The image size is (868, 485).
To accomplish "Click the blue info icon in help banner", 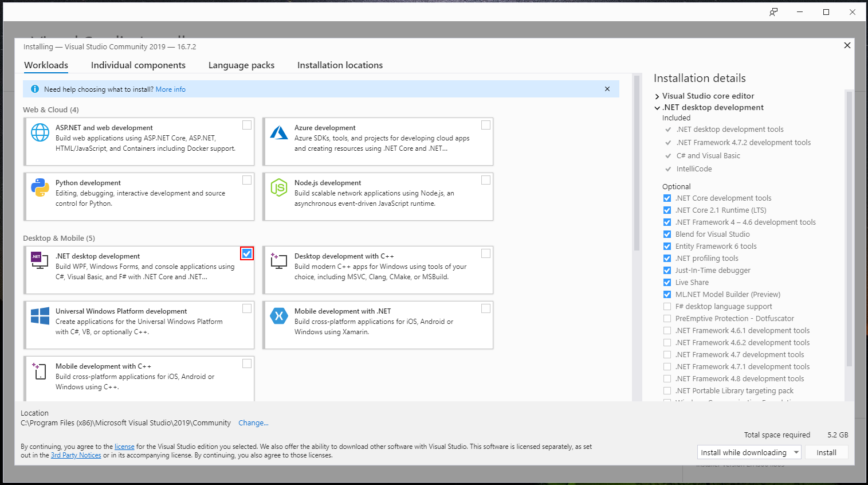I will coord(35,89).
